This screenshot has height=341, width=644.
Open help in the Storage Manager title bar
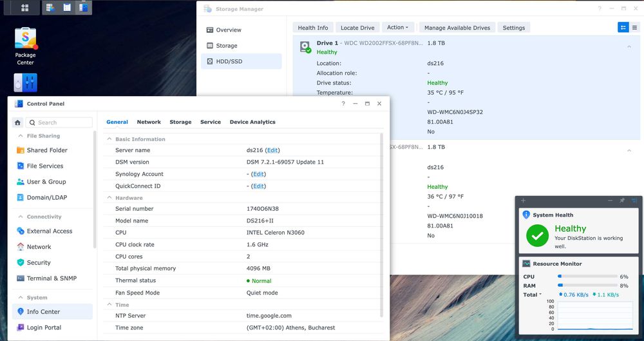(600, 8)
